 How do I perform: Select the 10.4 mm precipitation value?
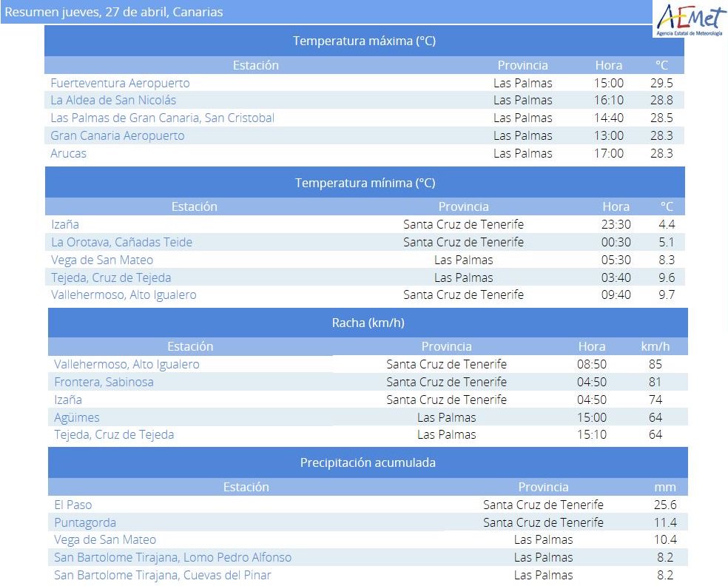coord(665,539)
